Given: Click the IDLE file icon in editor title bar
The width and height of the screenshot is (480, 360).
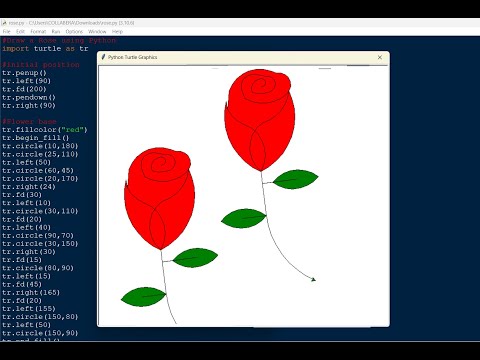Looking at the screenshot, I should pos(4,23).
